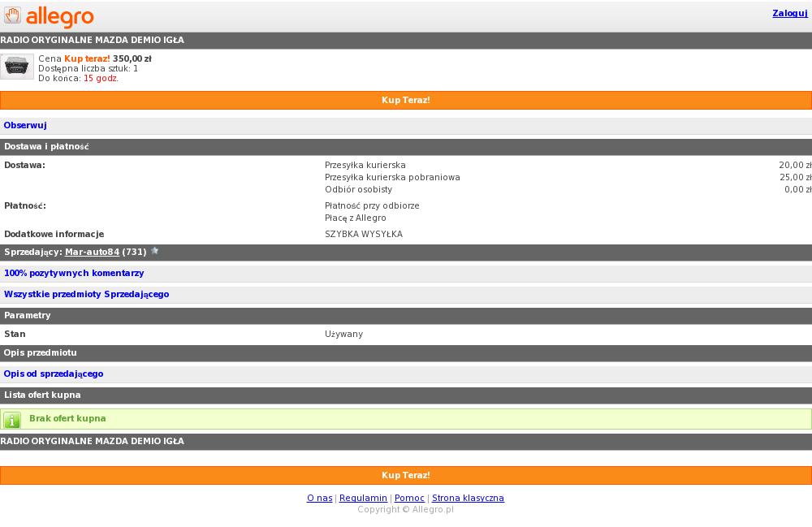View 100% pozytywnych komentarzy
This screenshot has height=527, width=812.
[74, 273]
